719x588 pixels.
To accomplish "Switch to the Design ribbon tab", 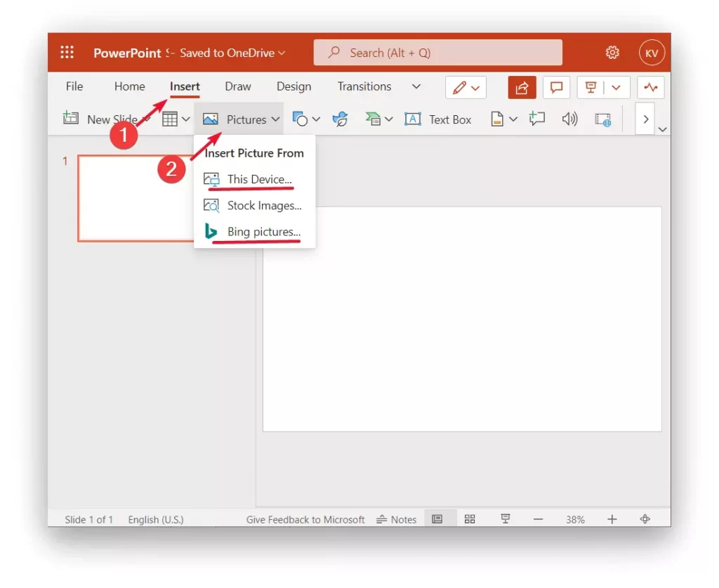I will (293, 86).
